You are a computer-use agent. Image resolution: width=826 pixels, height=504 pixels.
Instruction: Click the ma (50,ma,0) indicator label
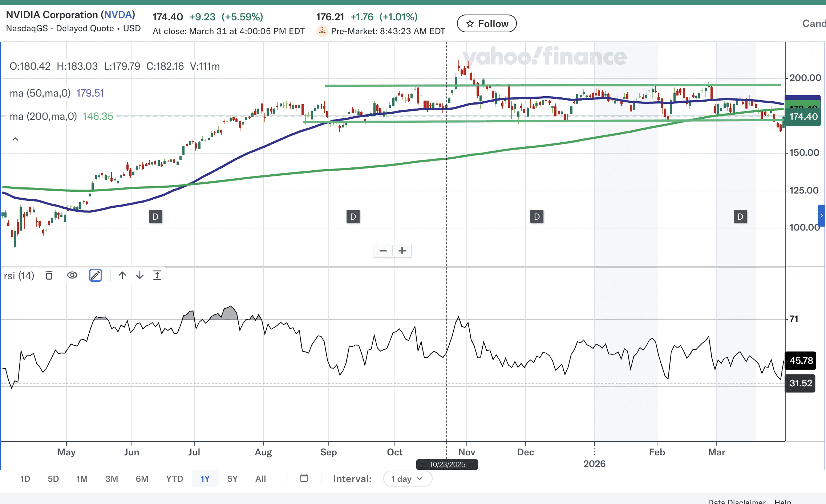tap(40, 93)
